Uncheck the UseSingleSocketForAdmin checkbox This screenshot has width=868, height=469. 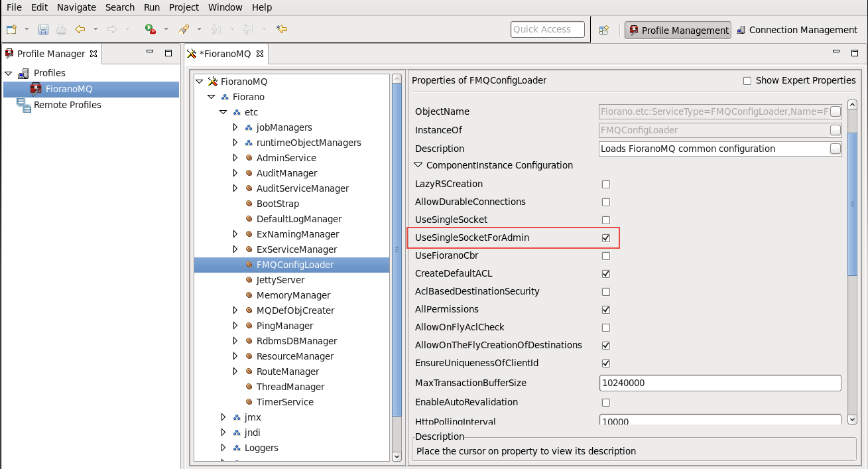pos(605,237)
